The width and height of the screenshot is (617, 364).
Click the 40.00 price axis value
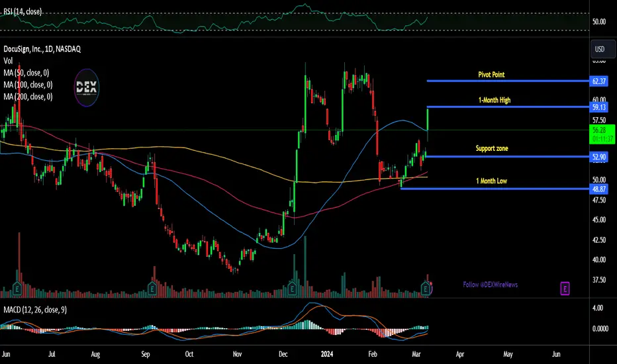[599, 259]
